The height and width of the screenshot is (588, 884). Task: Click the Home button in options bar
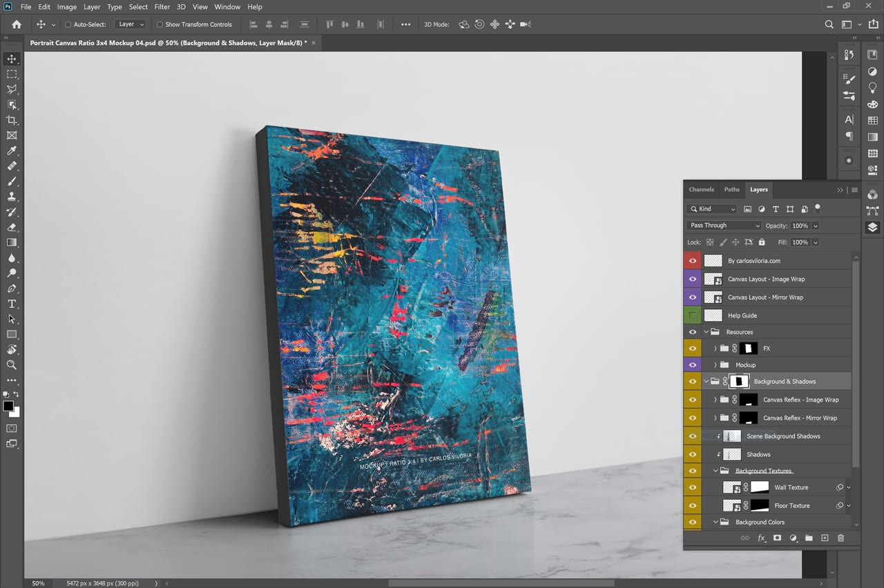pyautogui.click(x=17, y=24)
